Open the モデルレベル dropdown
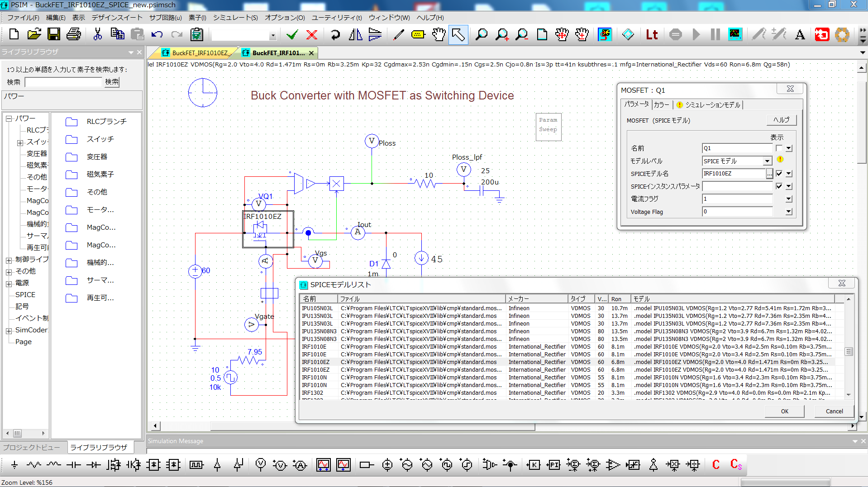868x487 pixels. pos(767,161)
